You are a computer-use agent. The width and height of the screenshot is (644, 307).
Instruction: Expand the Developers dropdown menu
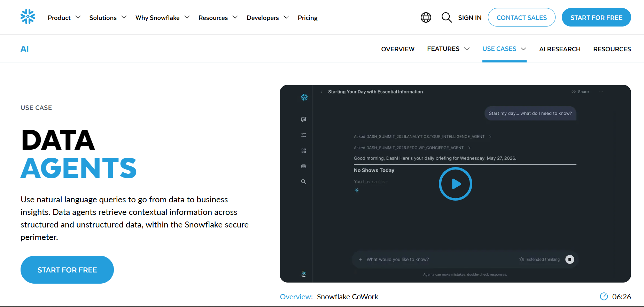click(x=268, y=17)
